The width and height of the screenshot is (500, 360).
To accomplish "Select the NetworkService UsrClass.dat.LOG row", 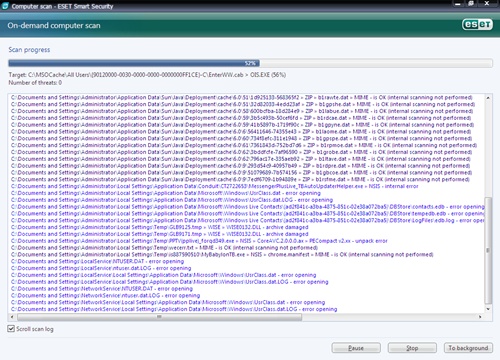I will pos(174,309).
